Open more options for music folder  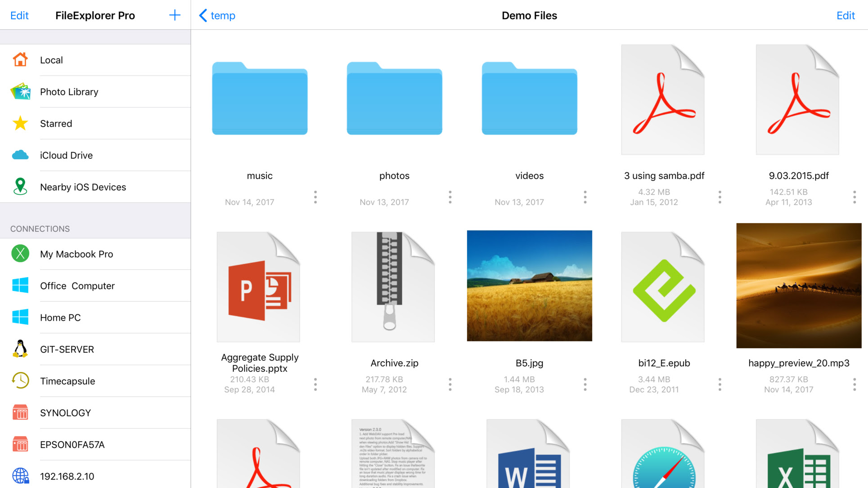pyautogui.click(x=315, y=197)
